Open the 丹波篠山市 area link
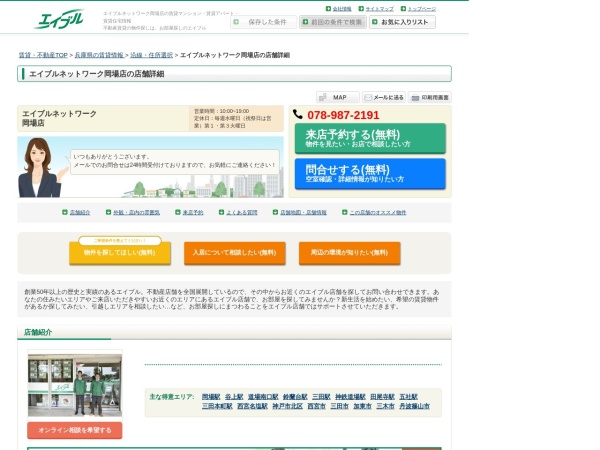This screenshot has width=600, height=450. point(415,406)
